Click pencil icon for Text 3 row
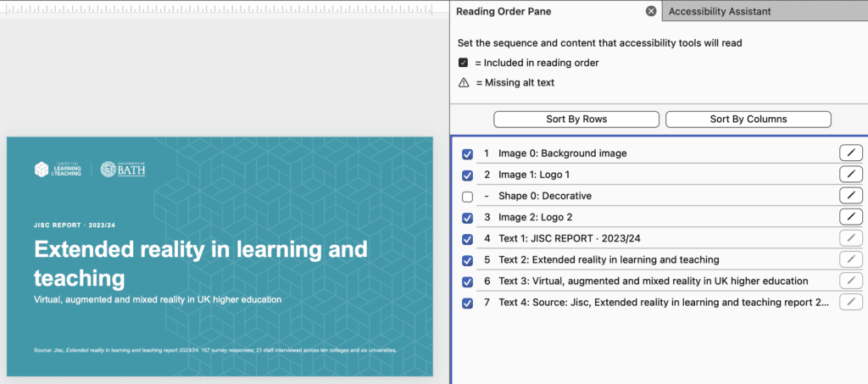 (851, 281)
